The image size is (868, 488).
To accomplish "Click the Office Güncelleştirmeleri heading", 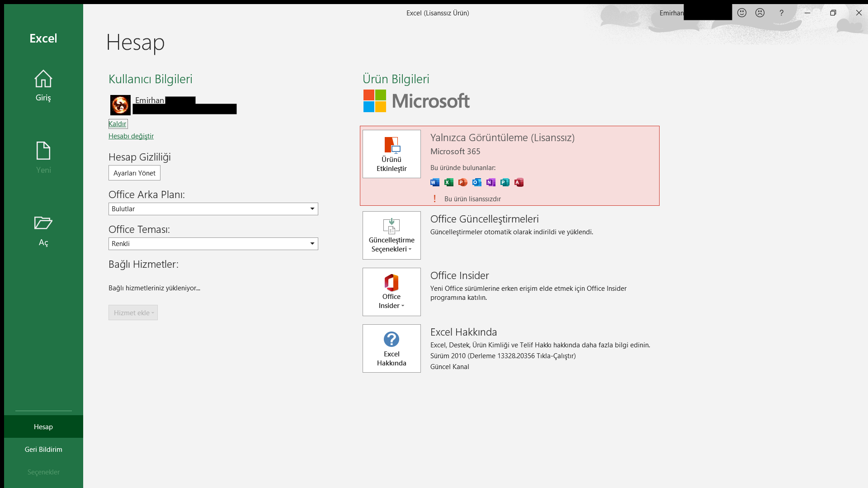I will (484, 219).
